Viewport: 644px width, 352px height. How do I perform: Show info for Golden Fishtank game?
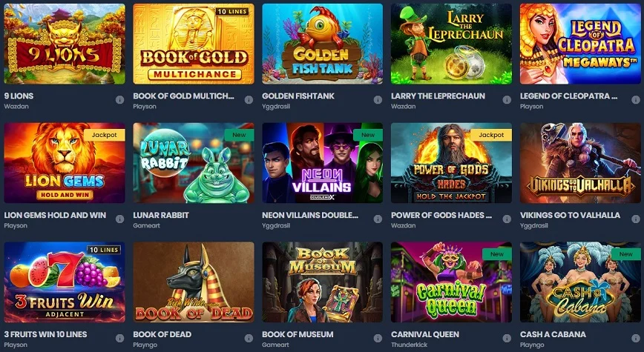point(378,100)
